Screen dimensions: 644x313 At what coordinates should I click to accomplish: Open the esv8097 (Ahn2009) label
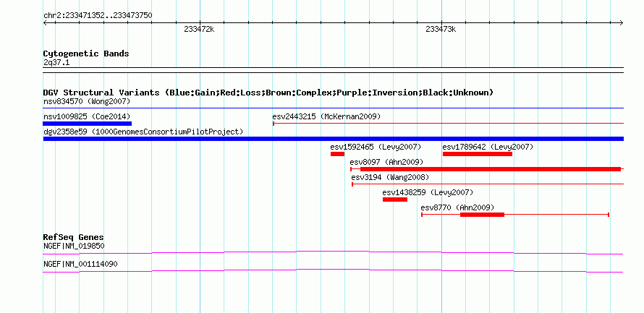click(x=386, y=162)
